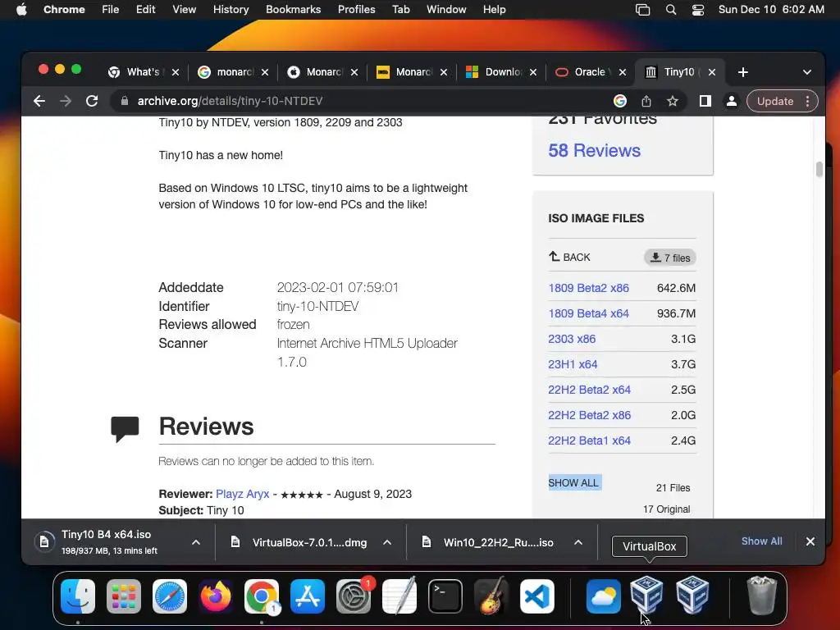The width and height of the screenshot is (840, 630).
Task: Open the File menu
Action: coord(111,10)
